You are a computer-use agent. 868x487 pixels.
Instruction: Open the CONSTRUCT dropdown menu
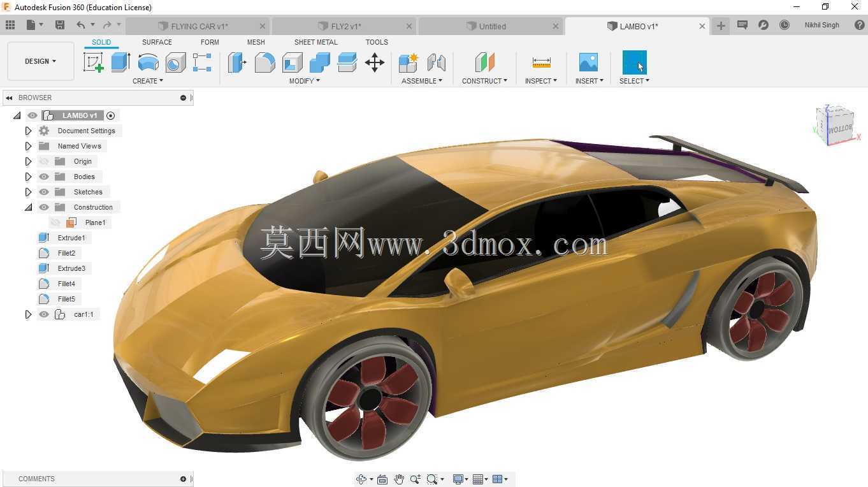(484, 81)
